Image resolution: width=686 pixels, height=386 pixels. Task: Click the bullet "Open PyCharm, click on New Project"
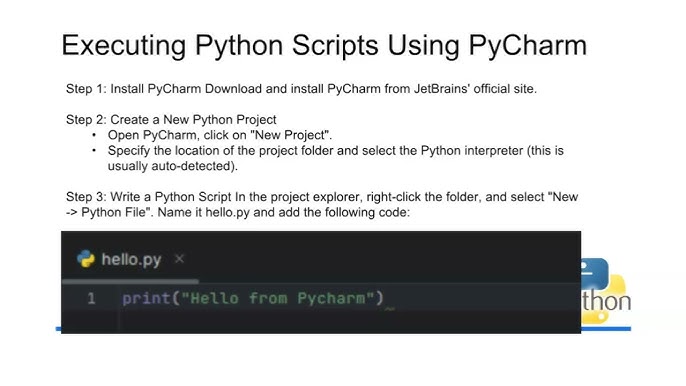(220, 135)
